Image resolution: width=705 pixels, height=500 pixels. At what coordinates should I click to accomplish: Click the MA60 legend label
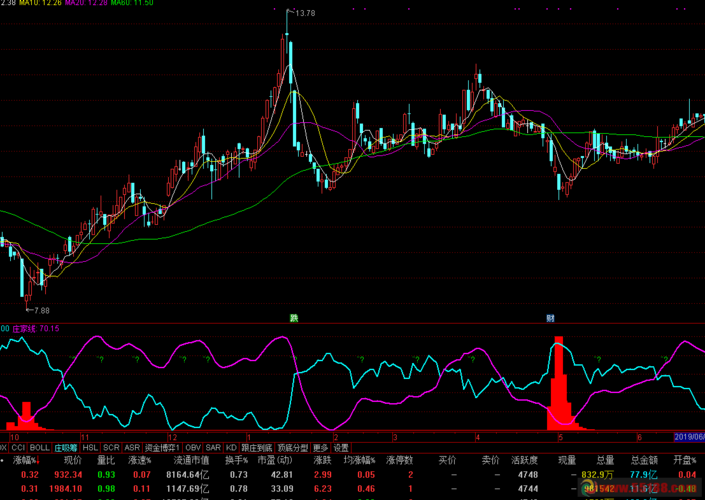(x=131, y=4)
